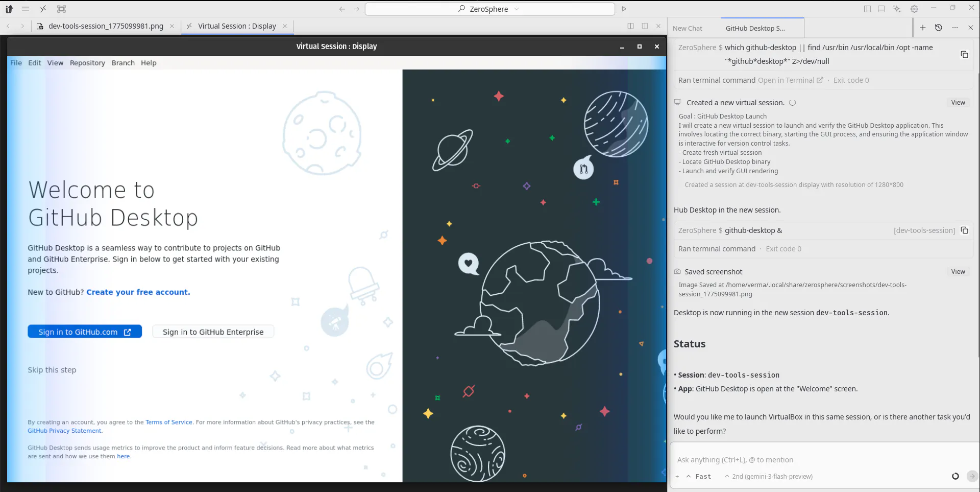Screen dimensions: 980x492
Task: Go to next editor tab arrow
Action: (x=22, y=26)
